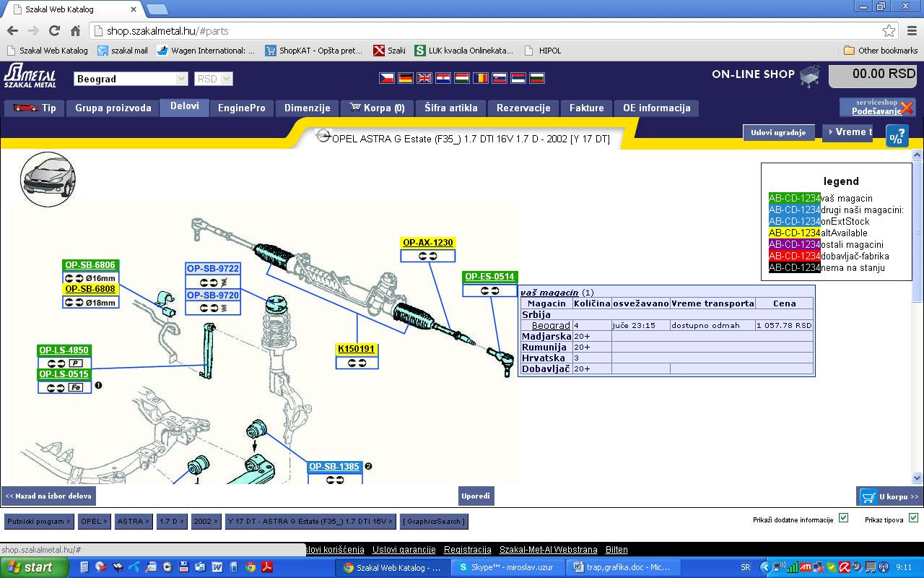Open the Fakture tab

[586, 108]
